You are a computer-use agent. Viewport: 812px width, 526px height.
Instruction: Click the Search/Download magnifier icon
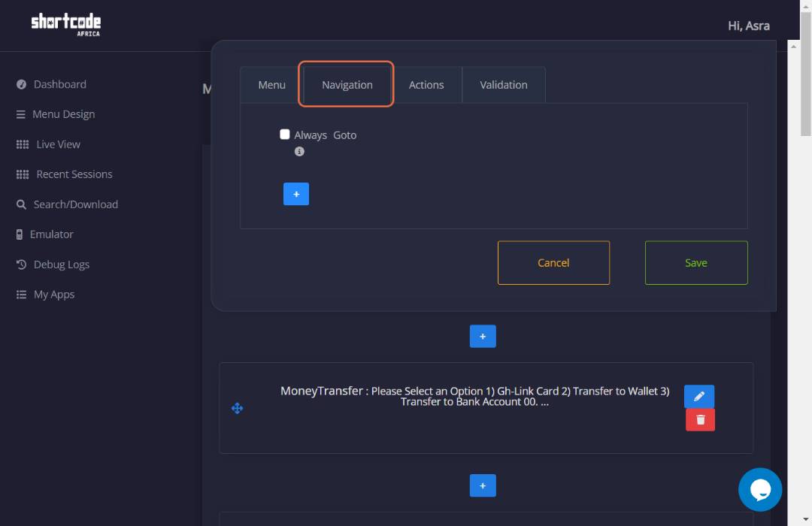point(21,204)
